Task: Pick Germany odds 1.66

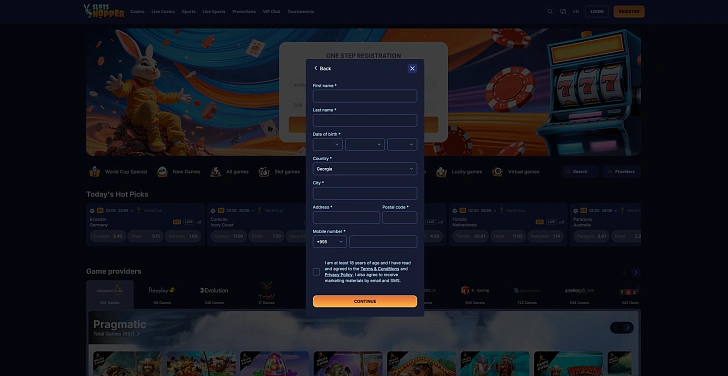Action: pos(183,236)
